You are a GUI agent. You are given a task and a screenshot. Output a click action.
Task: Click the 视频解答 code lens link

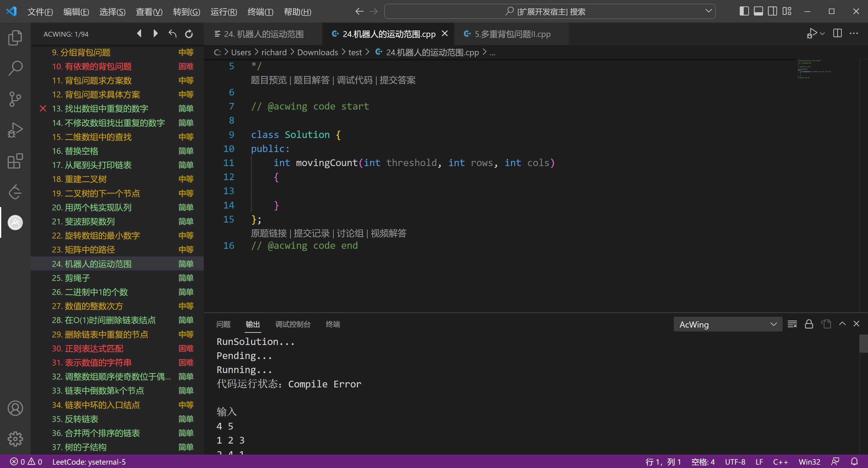click(x=389, y=233)
